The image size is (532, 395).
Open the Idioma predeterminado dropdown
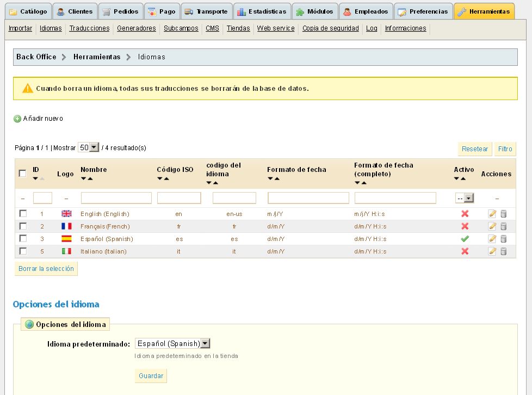tap(172, 343)
